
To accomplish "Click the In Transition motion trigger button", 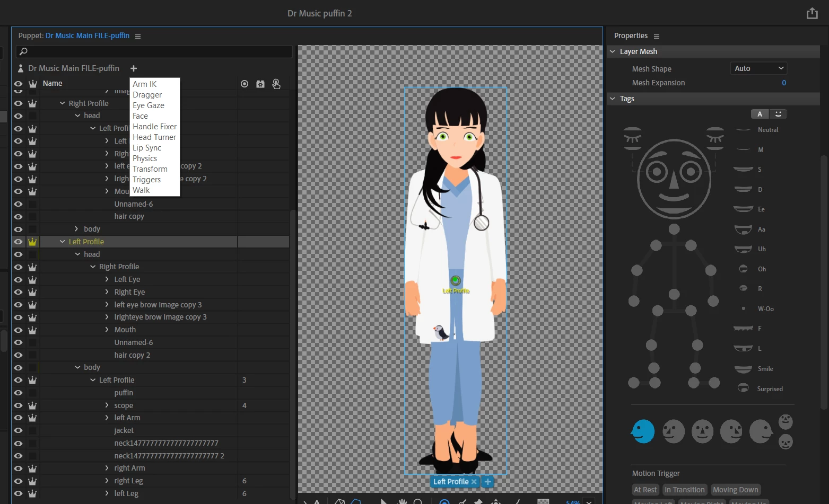I will (x=685, y=490).
